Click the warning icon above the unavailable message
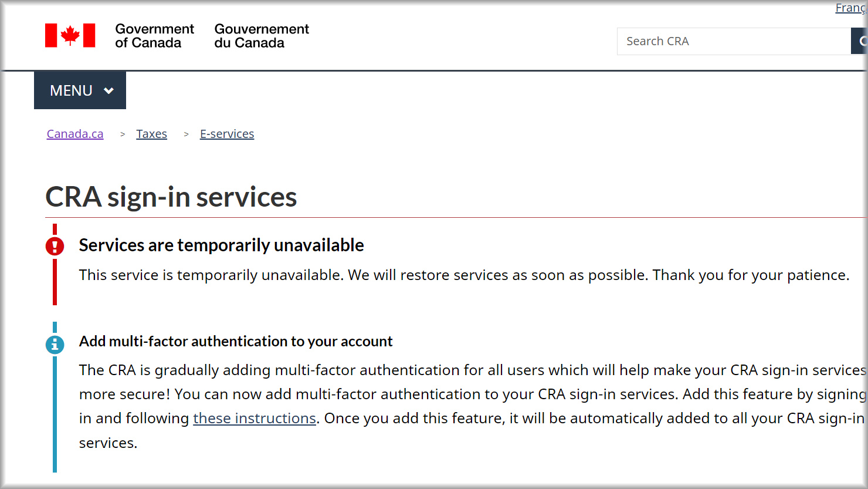Screen dimensions: 868x489 coord(55,245)
